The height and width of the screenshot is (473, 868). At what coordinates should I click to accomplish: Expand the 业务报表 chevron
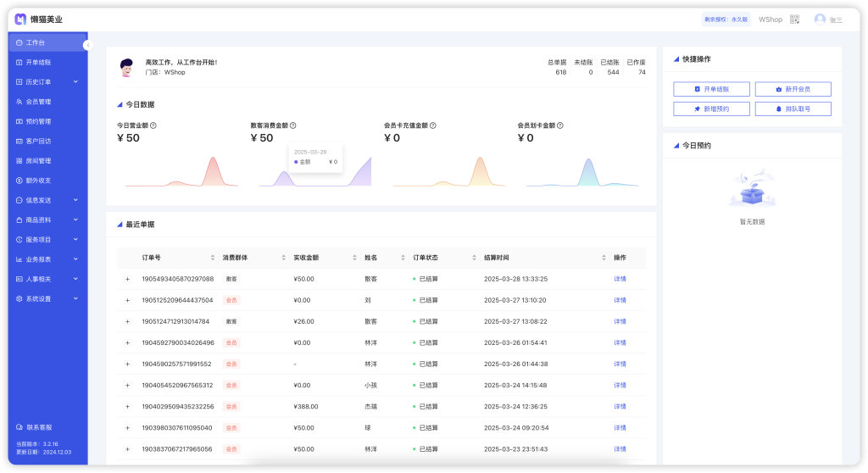[75, 259]
